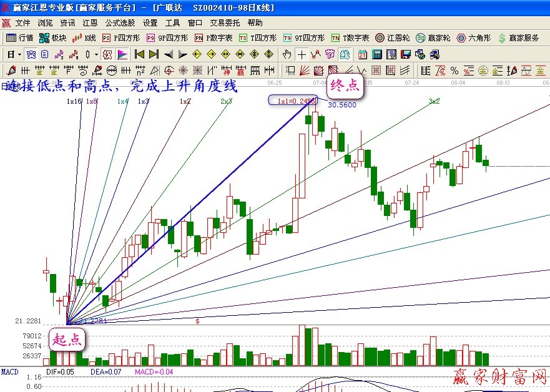Open the 文件 menu
The height and width of the screenshot is (392, 550).
pyautogui.click(x=23, y=23)
